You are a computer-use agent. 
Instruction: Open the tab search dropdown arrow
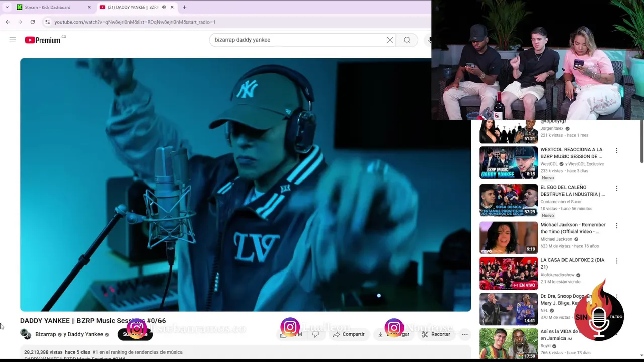[7, 7]
